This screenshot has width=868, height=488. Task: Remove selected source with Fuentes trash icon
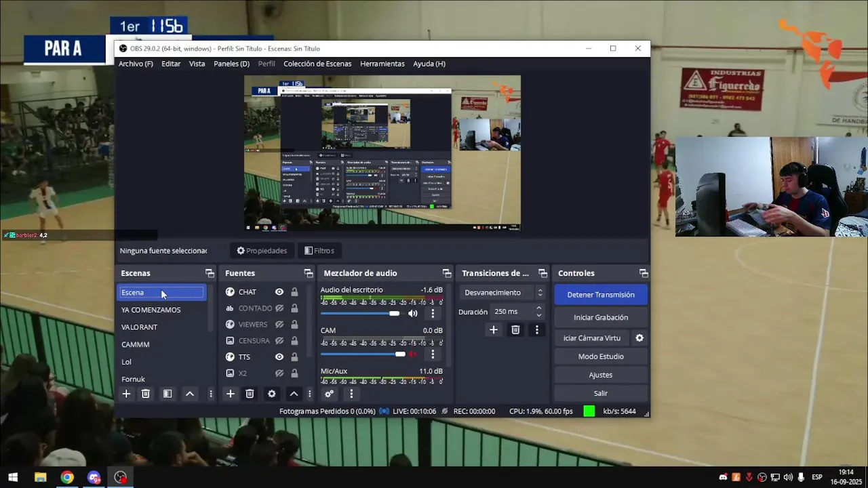(x=250, y=394)
